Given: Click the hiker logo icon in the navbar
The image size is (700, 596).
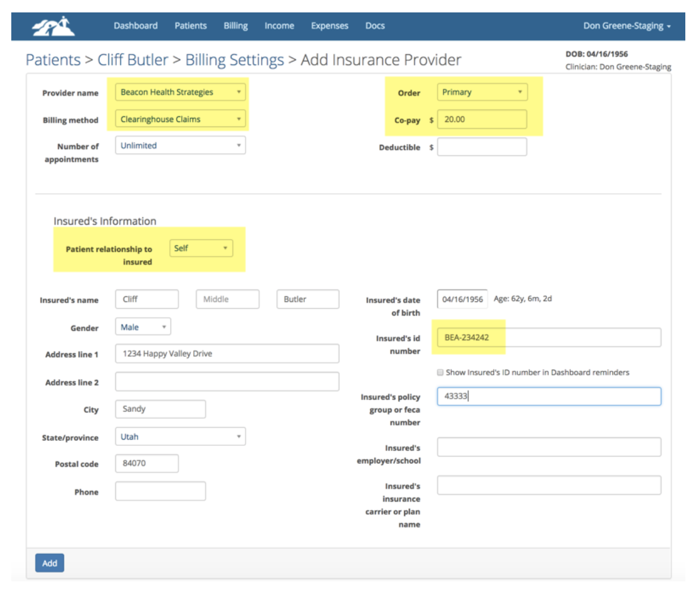Looking at the screenshot, I should [x=53, y=26].
